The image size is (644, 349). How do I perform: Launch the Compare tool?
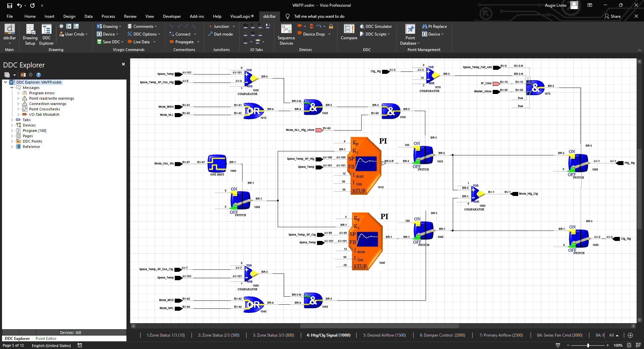pyautogui.click(x=349, y=33)
